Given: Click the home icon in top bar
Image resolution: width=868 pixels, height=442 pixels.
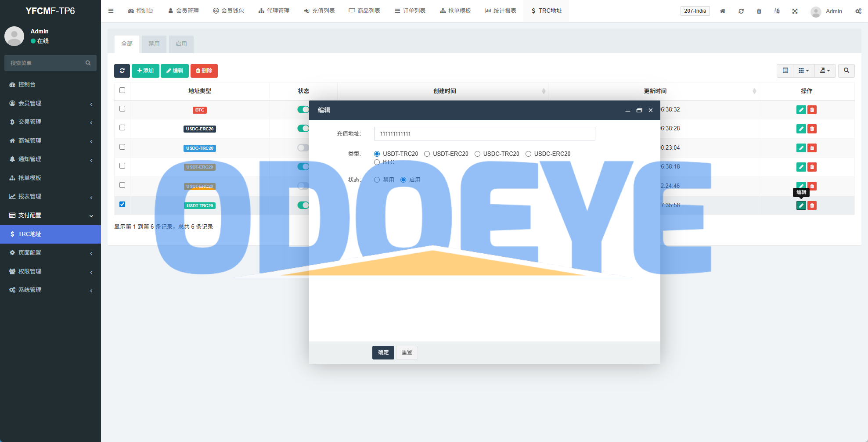Looking at the screenshot, I should (722, 11).
